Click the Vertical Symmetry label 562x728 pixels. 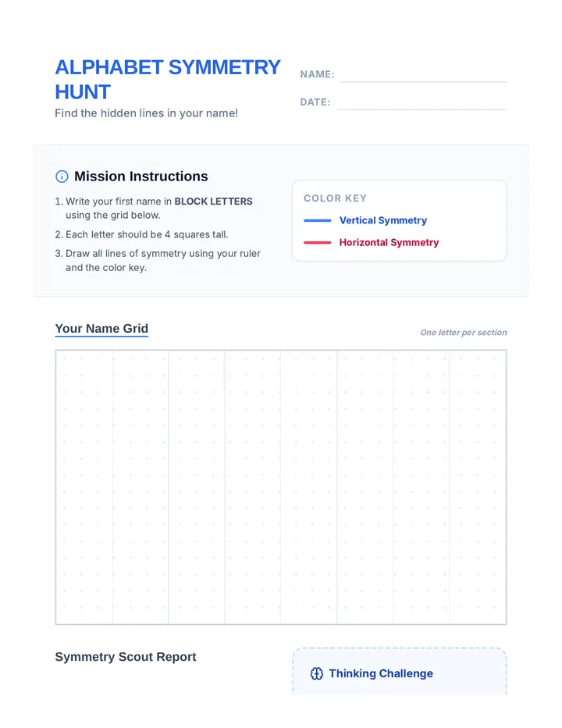pyautogui.click(x=383, y=220)
